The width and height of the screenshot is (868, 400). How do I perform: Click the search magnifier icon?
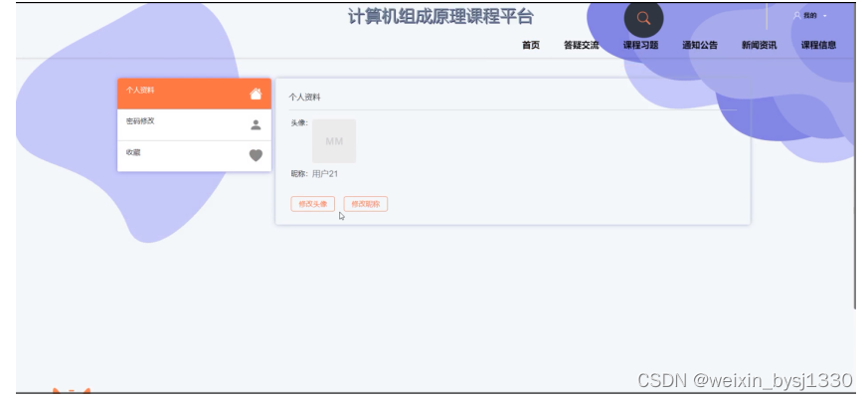(x=643, y=18)
